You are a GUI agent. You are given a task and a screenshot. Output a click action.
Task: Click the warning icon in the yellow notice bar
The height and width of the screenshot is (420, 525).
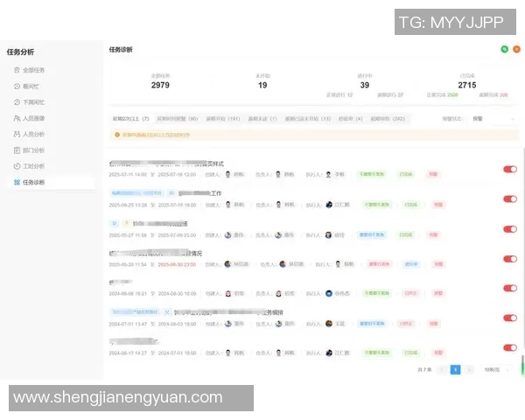[x=117, y=135]
